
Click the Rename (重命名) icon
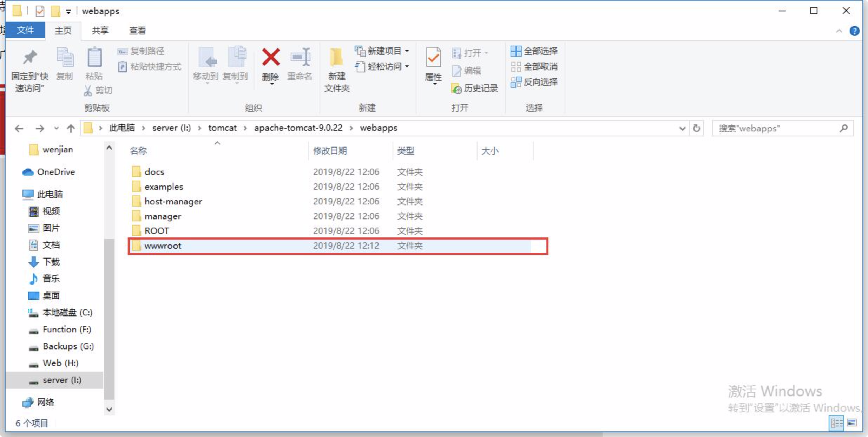tap(300, 57)
